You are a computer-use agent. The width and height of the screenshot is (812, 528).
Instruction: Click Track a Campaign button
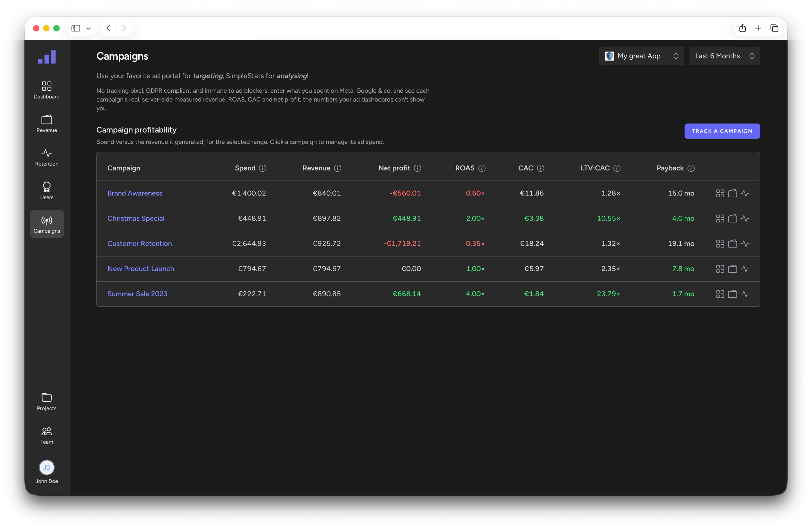click(x=722, y=131)
